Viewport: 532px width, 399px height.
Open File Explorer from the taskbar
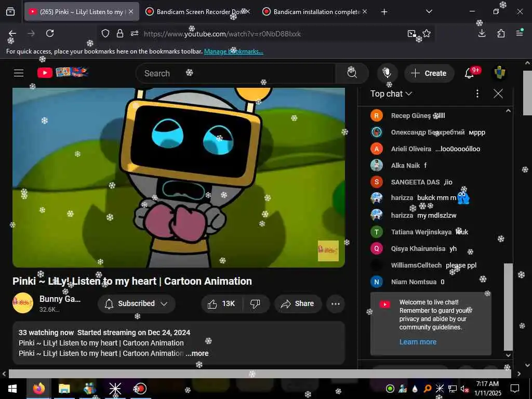tap(64, 389)
